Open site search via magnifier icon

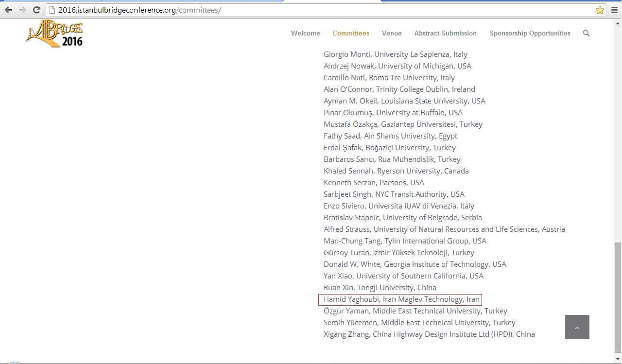click(586, 33)
